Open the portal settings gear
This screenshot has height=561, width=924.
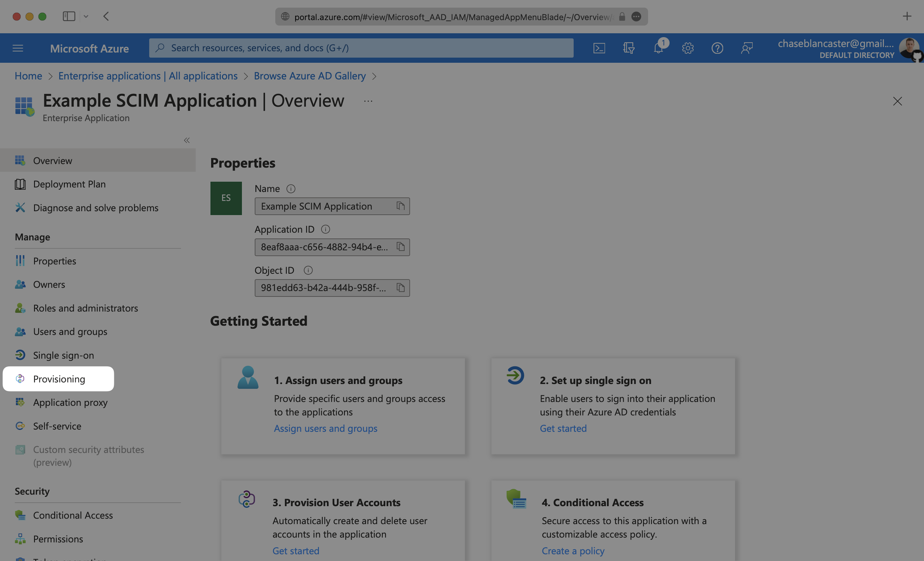click(x=687, y=48)
